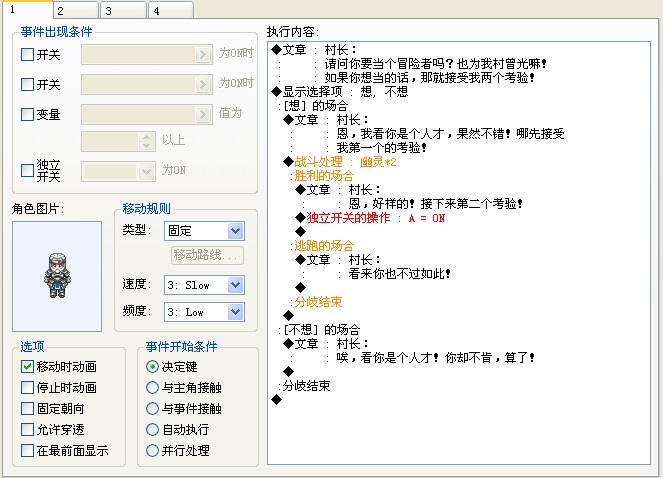Select the 并行处理 radio button

pos(152,450)
